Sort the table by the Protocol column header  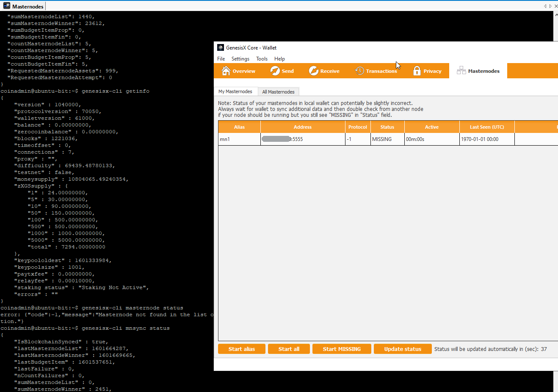[358, 127]
